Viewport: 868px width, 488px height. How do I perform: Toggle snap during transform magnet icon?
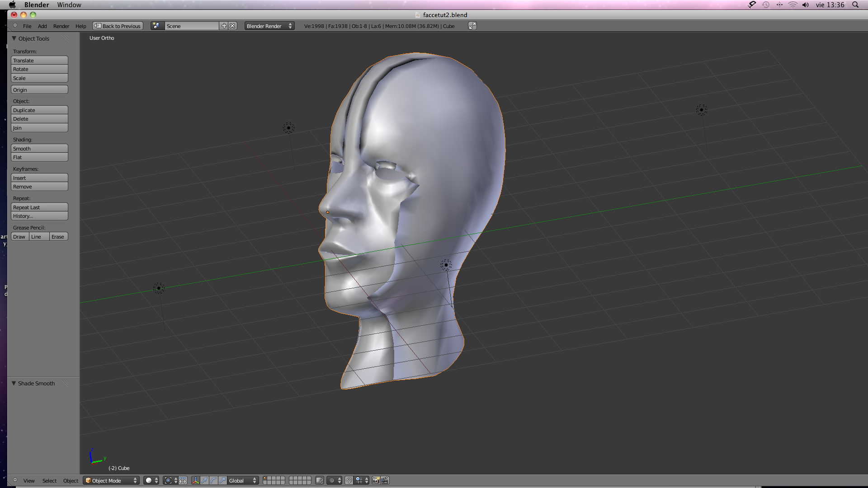(349, 480)
